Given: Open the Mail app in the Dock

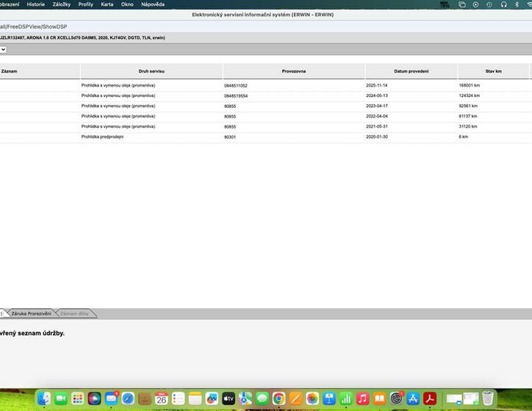Looking at the screenshot, I should point(111,398).
